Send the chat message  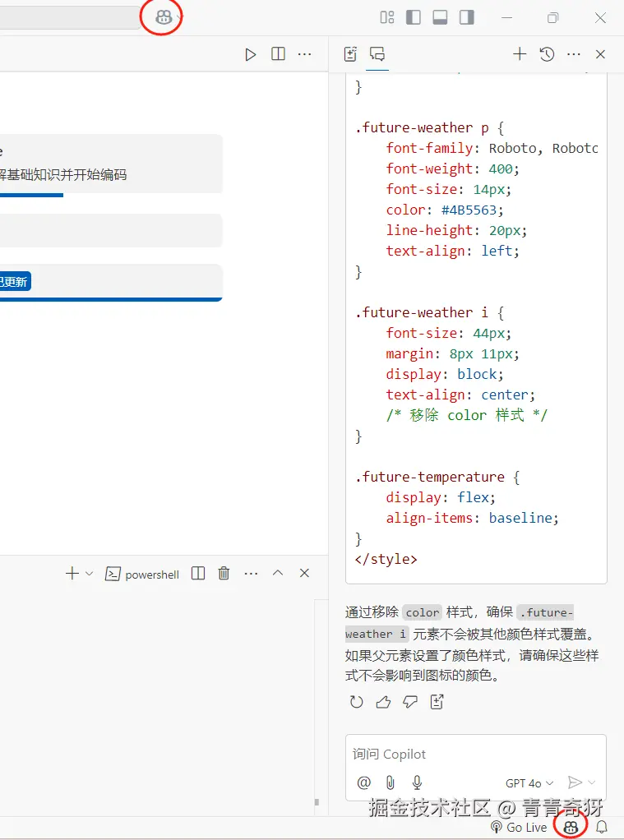pos(575,782)
